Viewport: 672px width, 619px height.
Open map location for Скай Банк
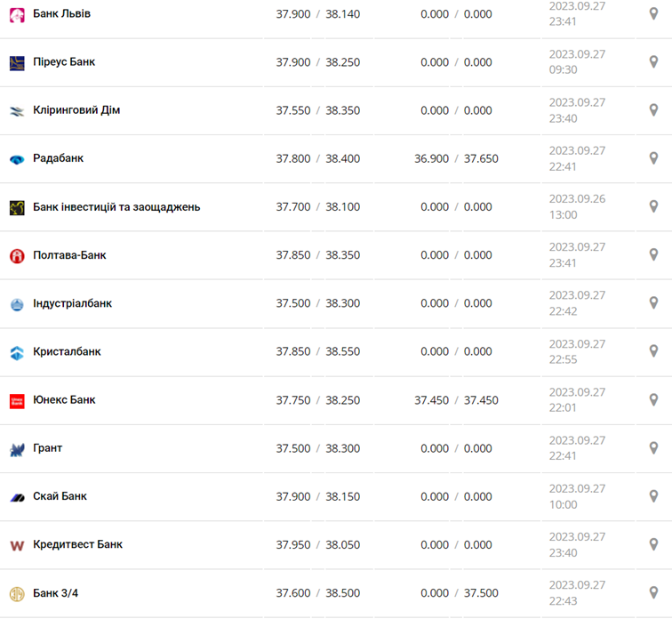[x=653, y=496]
